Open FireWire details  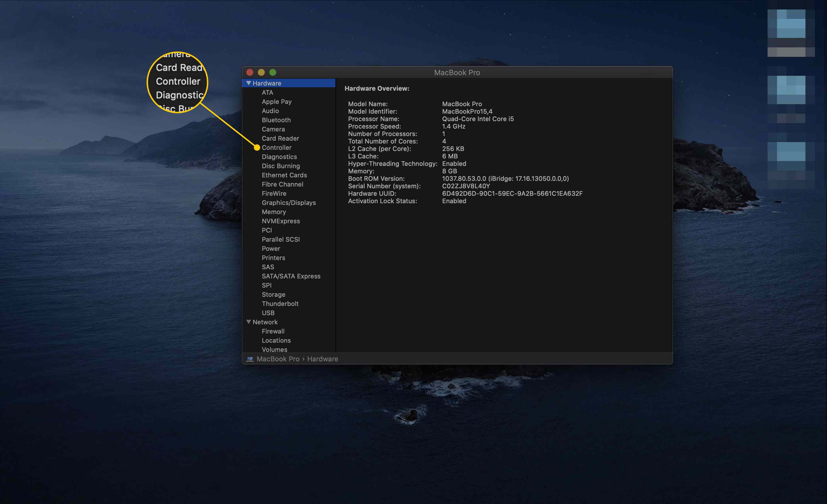(274, 194)
